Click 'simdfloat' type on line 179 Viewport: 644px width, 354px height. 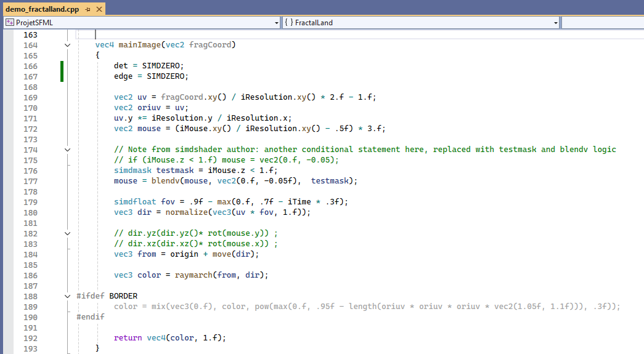click(x=135, y=201)
